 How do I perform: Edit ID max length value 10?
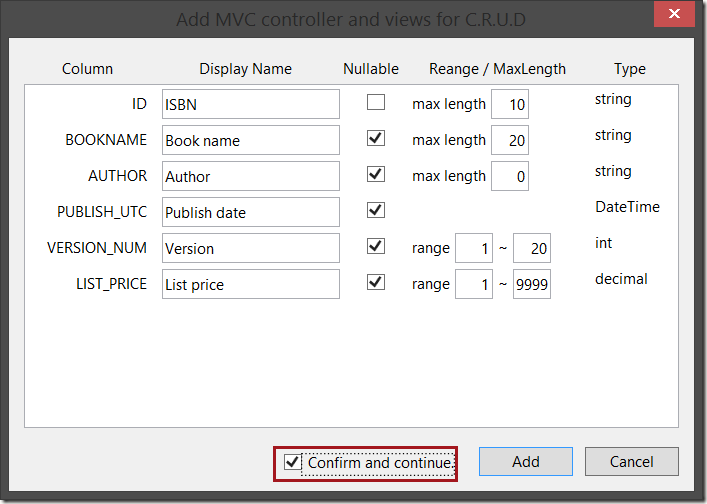tap(510, 104)
